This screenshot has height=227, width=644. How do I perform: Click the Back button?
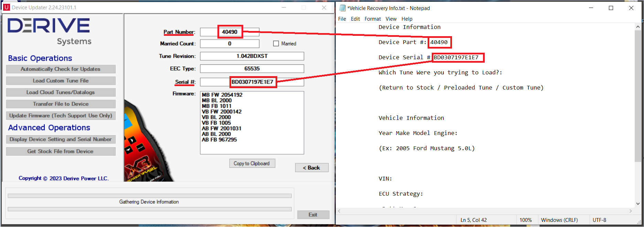pyautogui.click(x=312, y=168)
